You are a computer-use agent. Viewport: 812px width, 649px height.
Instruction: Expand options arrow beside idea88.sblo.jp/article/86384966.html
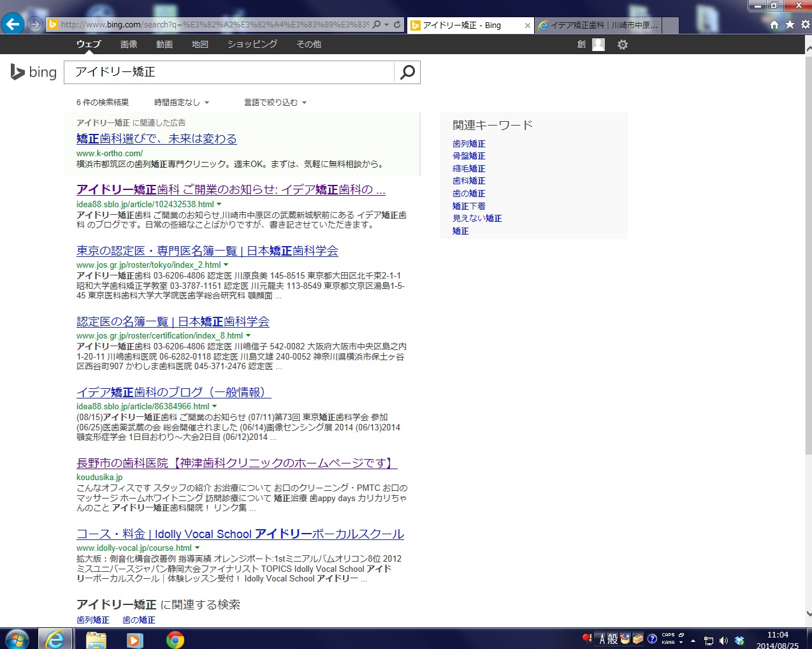coord(214,406)
